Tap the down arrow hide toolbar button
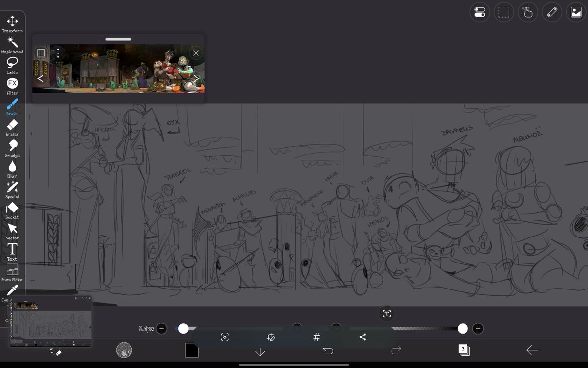This screenshot has height=368, width=588. click(x=260, y=351)
